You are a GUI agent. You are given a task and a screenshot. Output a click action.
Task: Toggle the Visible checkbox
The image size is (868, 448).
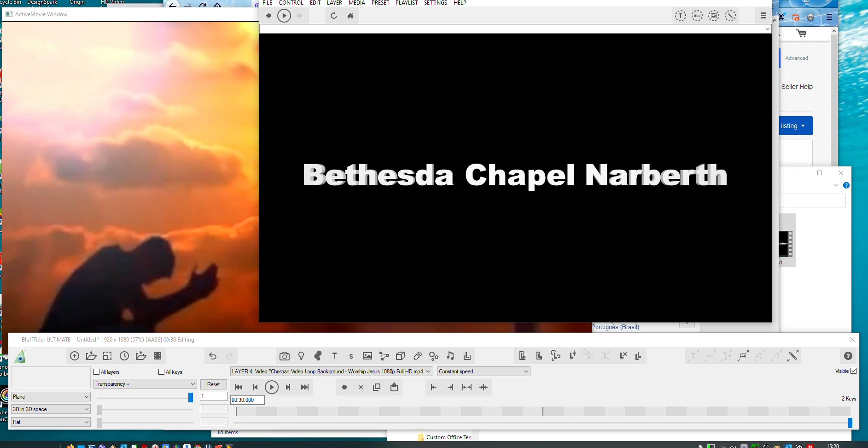853,371
